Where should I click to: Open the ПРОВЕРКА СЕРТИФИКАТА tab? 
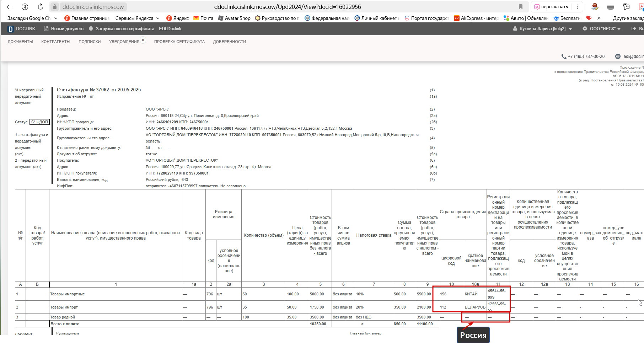point(179,42)
